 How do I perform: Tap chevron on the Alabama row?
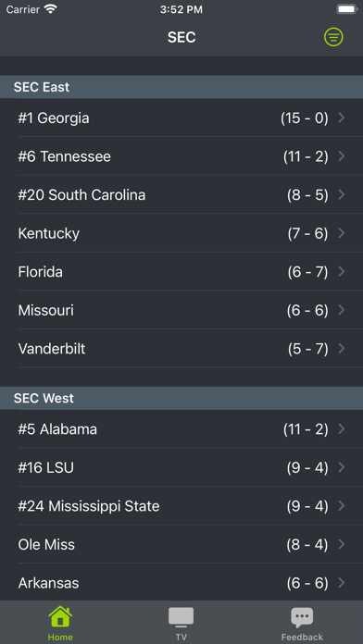point(341,429)
